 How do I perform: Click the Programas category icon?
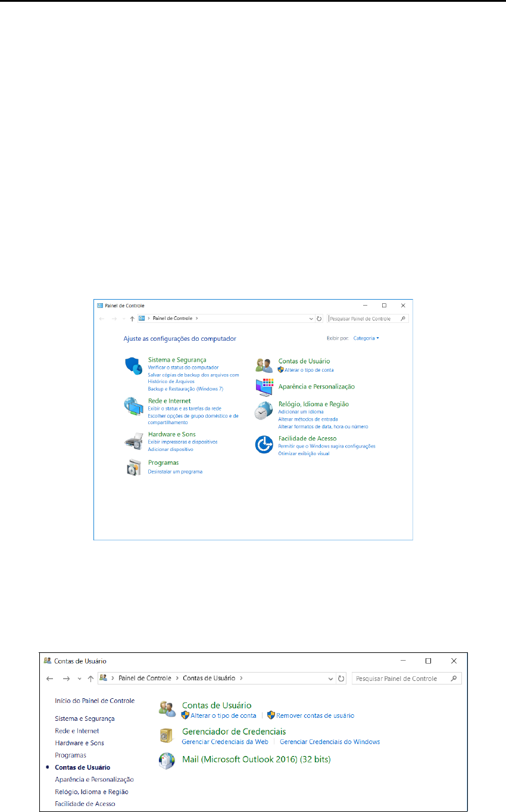tap(133, 468)
